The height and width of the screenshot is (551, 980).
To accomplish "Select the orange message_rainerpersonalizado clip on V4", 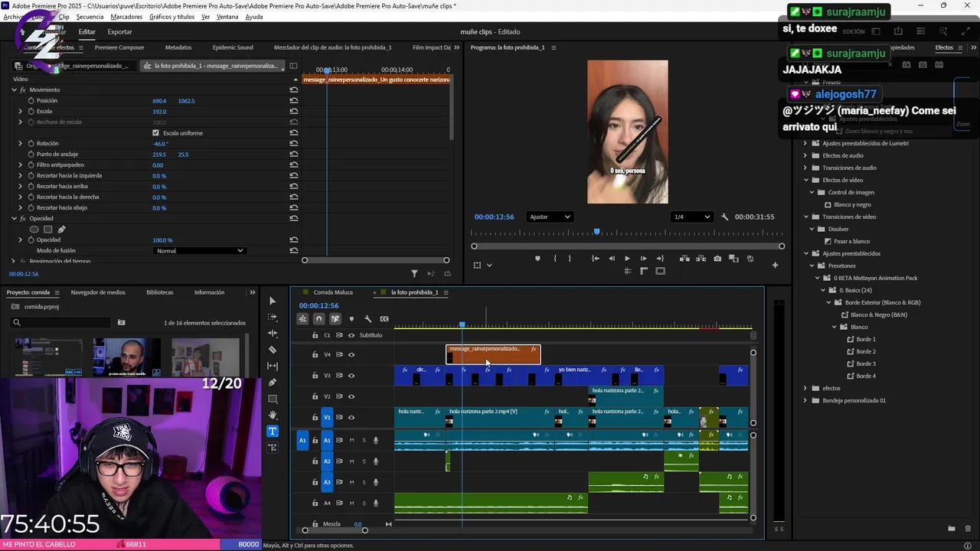I will pyautogui.click(x=493, y=354).
